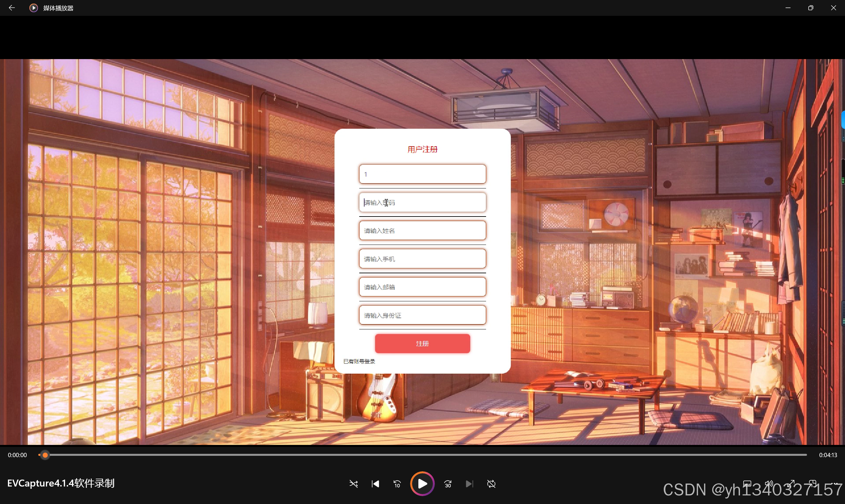Screen dimensions: 845x504
Task: Open the more options ellipsis menu
Action: pos(834,483)
